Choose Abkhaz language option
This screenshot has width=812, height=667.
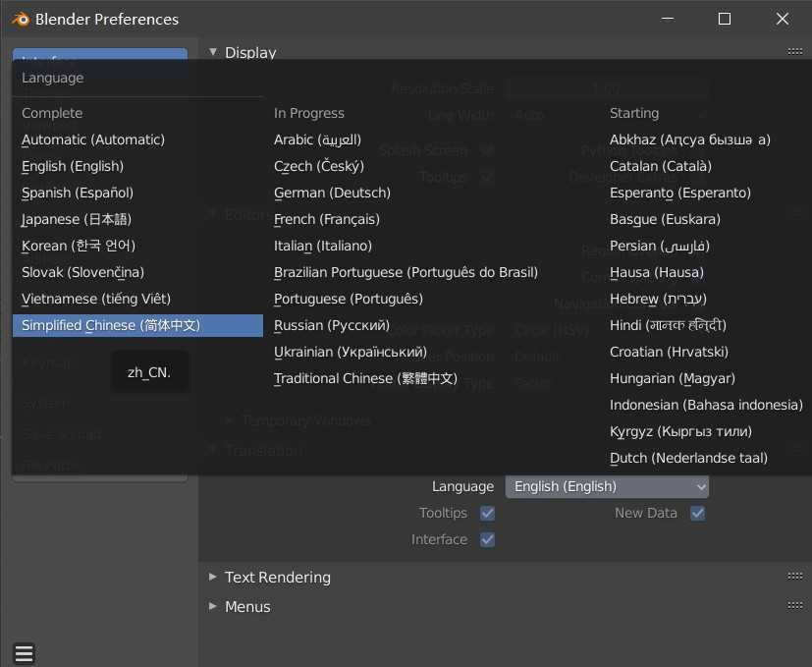[690, 139]
